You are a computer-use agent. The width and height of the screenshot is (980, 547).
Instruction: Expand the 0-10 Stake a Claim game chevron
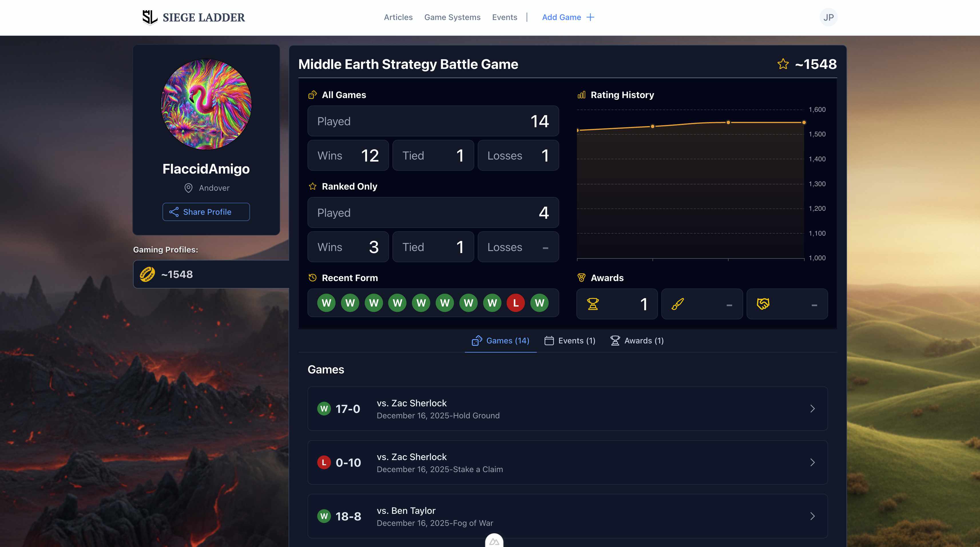[x=812, y=462]
